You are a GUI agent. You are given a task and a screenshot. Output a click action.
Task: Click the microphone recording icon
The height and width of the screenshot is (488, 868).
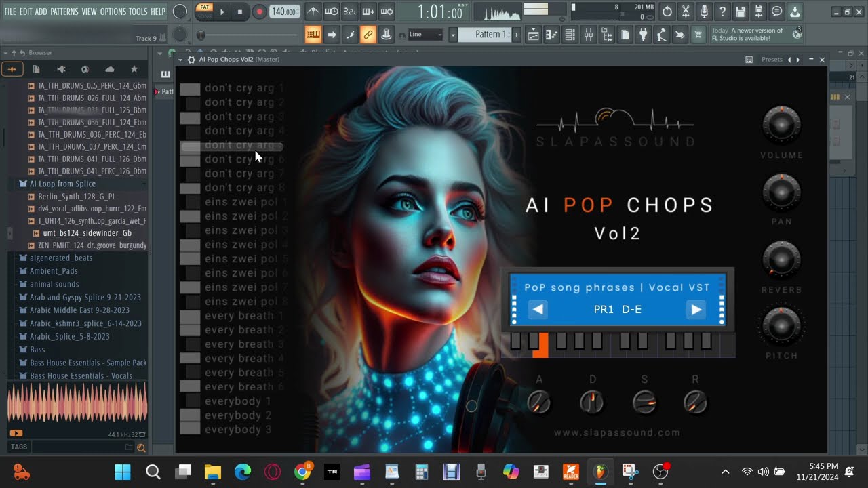pyautogui.click(x=704, y=12)
